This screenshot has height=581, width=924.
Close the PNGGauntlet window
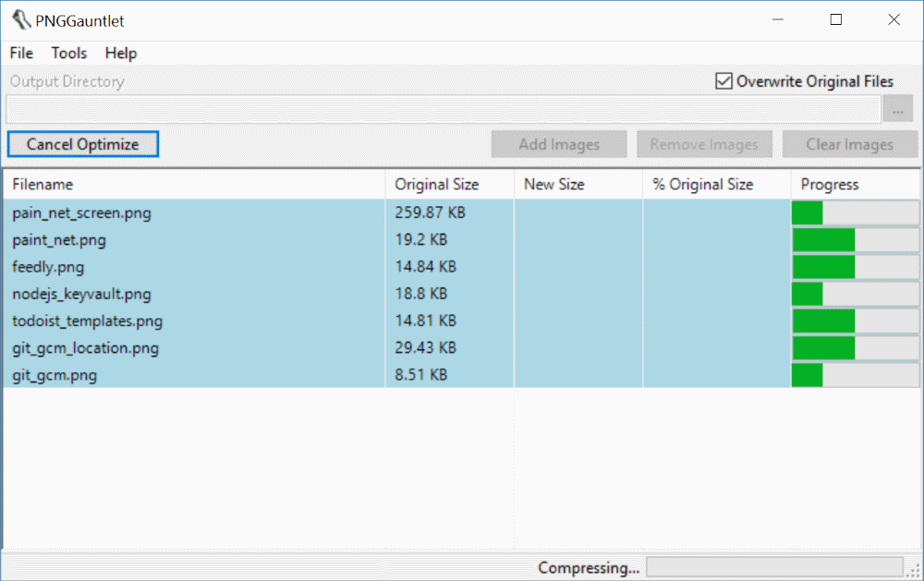pyautogui.click(x=894, y=20)
